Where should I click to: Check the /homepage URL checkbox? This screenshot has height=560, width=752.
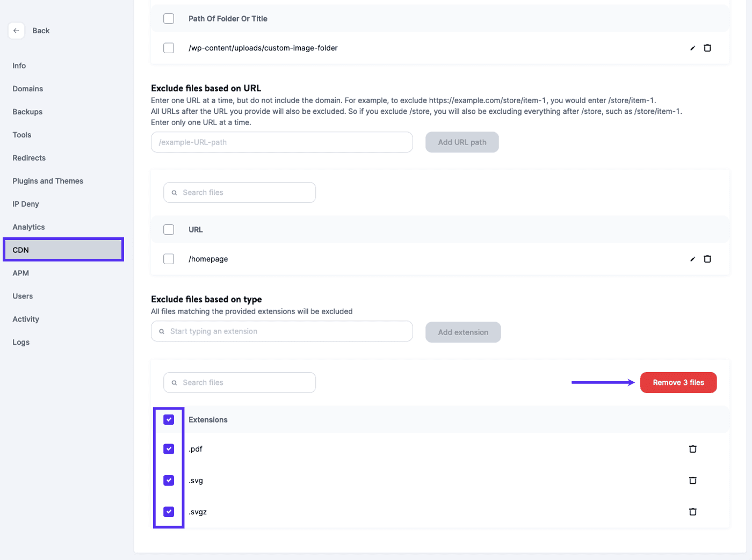[x=169, y=259]
